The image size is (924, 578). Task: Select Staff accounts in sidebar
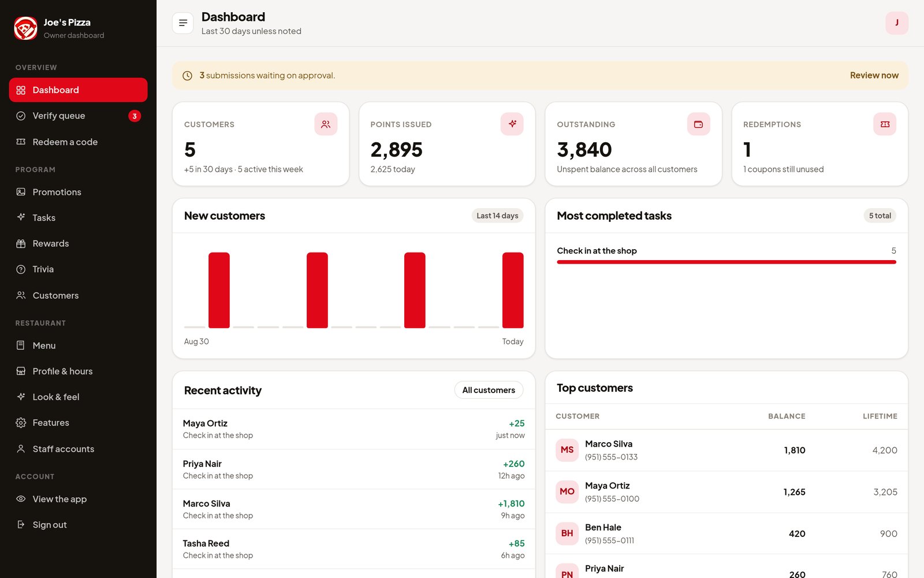pos(78,449)
